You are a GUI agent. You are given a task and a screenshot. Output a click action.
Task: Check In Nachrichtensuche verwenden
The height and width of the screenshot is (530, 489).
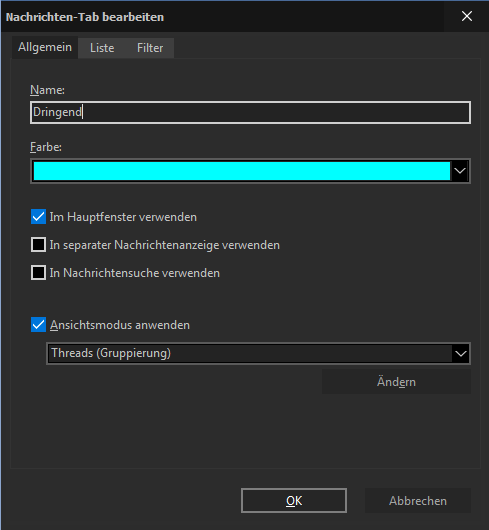39,273
